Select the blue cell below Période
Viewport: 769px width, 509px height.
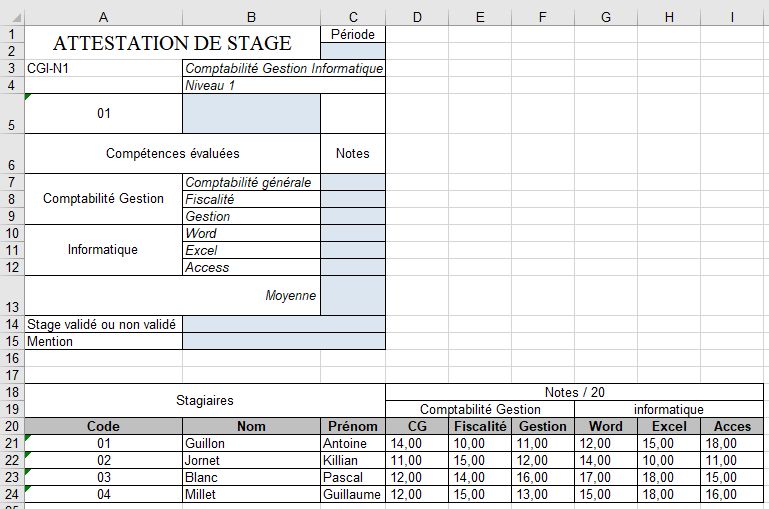352,51
